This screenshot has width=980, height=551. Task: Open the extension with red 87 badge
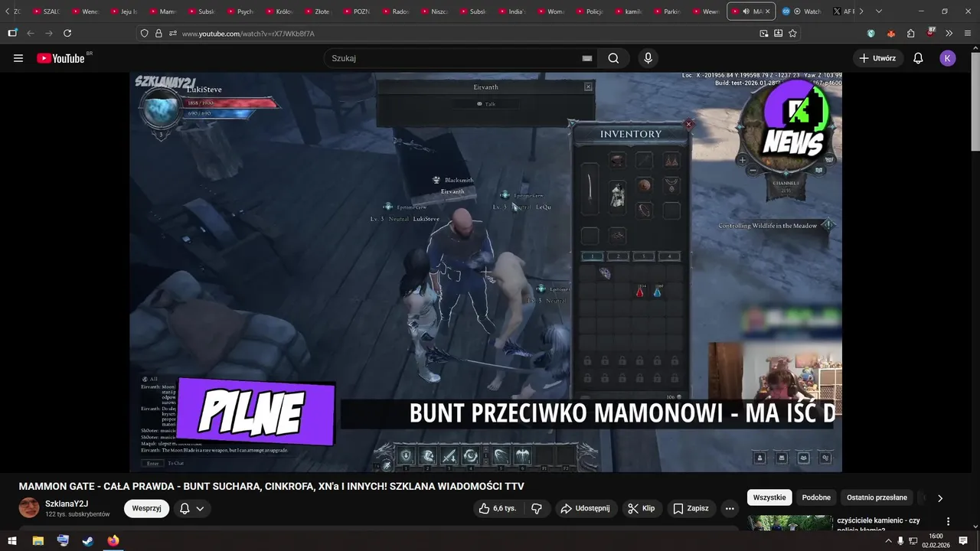(x=930, y=33)
